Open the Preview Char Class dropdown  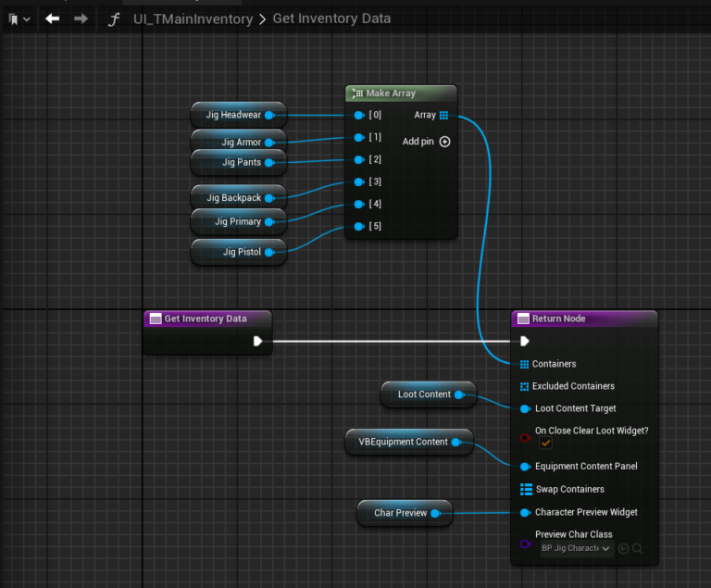(577, 548)
